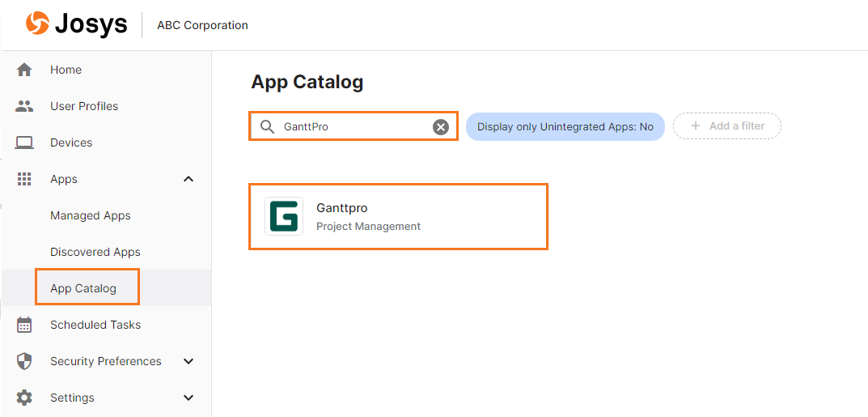Click the Security Preferences label
868x417 pixels.
pos(106,362)
